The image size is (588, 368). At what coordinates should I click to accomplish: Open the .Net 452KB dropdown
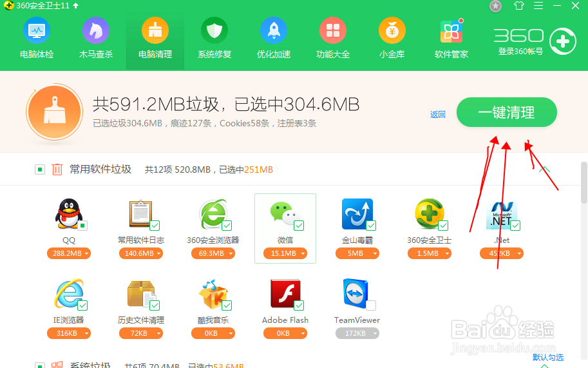501,253
